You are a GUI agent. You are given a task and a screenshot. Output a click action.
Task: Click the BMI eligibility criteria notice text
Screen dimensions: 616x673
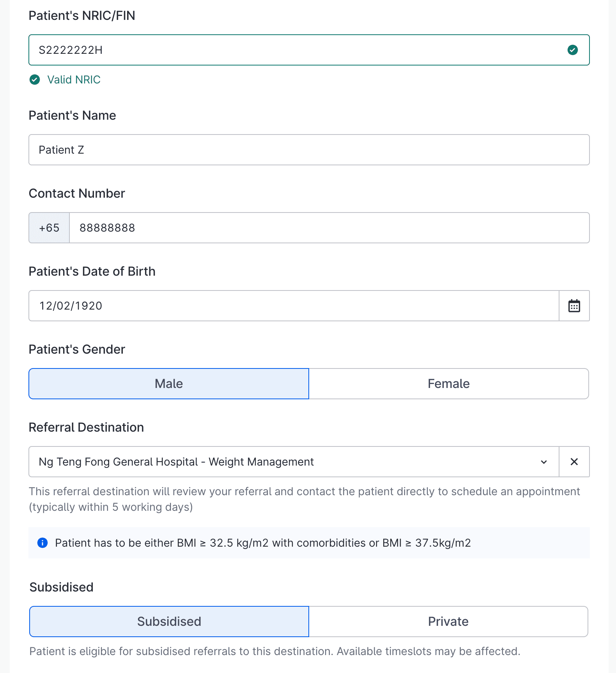point(263,543)
